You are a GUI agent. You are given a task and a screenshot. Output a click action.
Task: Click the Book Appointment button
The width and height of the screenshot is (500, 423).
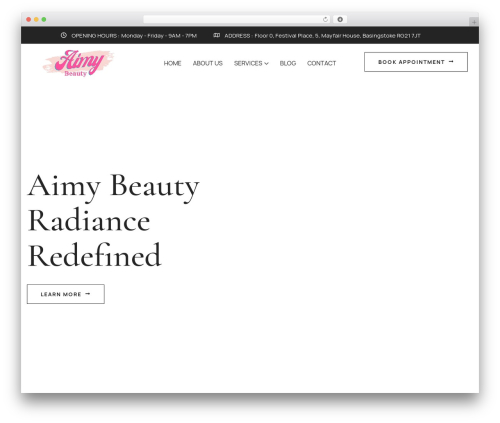[x=416, y=62]
